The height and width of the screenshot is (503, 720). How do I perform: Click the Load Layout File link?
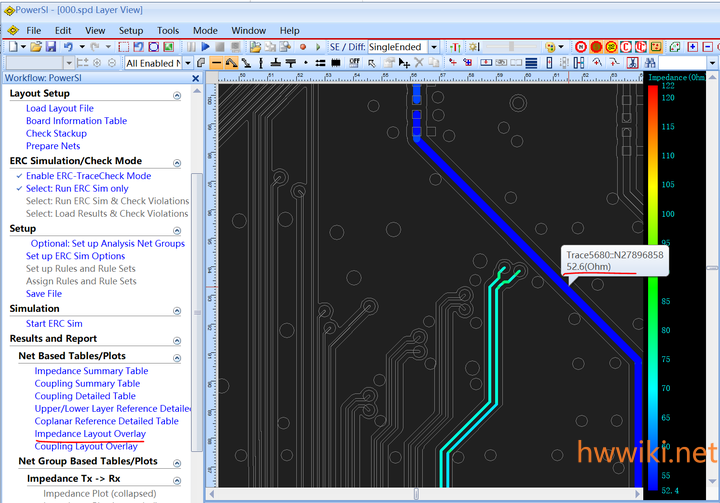(x=59, y=108)
